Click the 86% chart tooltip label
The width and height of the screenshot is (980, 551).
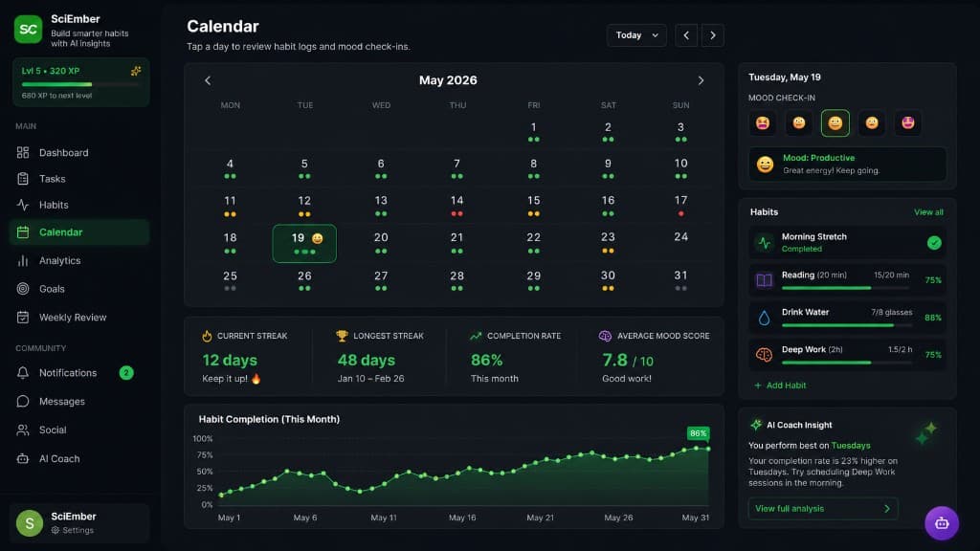[x=698, y=433]
